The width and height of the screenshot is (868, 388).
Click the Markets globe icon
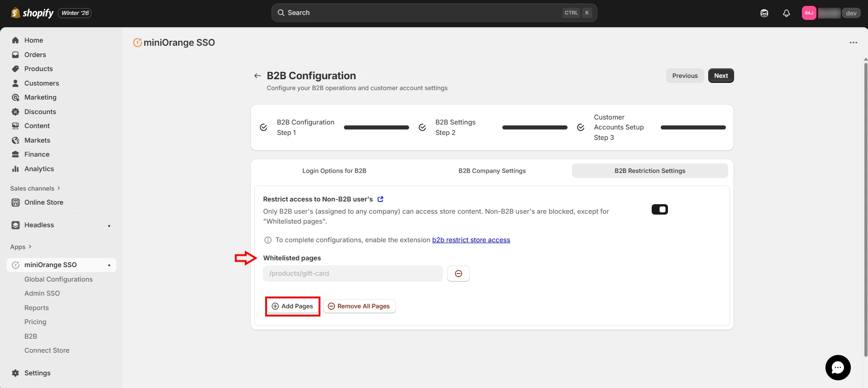pos(15,140)
